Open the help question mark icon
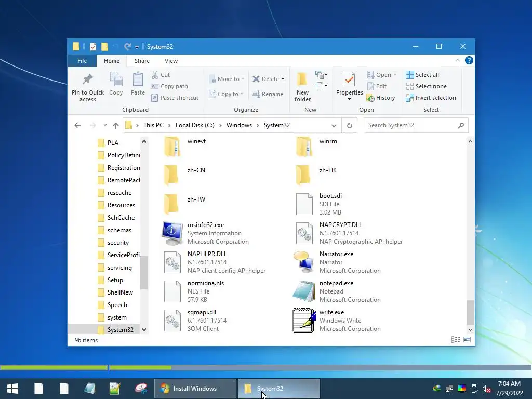This screenshot has height=399, width=532. pos(469,60)
